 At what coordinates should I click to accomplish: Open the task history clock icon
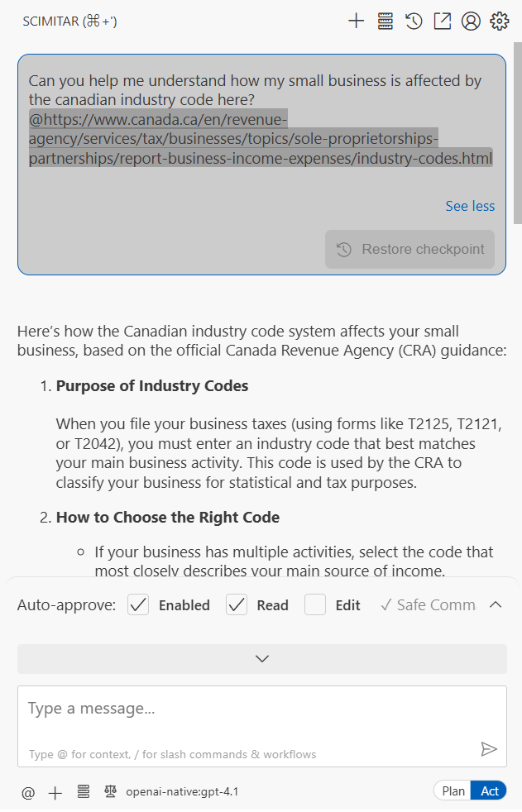tap(414, 21)
